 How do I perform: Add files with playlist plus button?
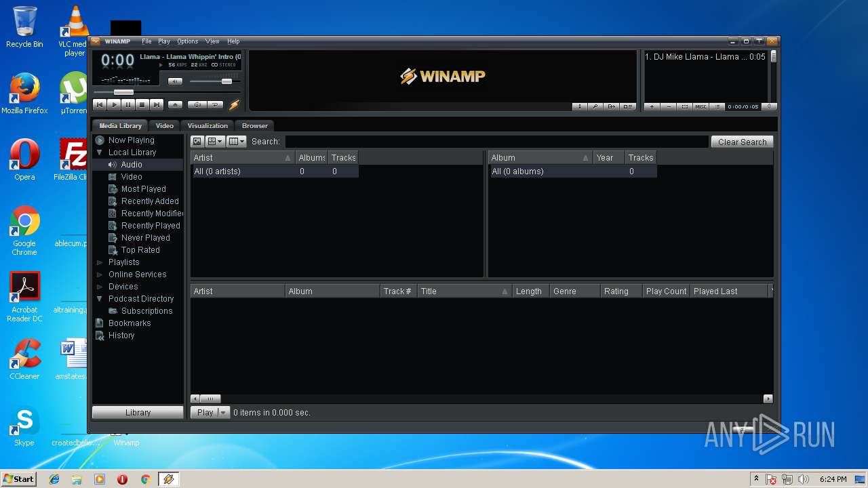652,106
